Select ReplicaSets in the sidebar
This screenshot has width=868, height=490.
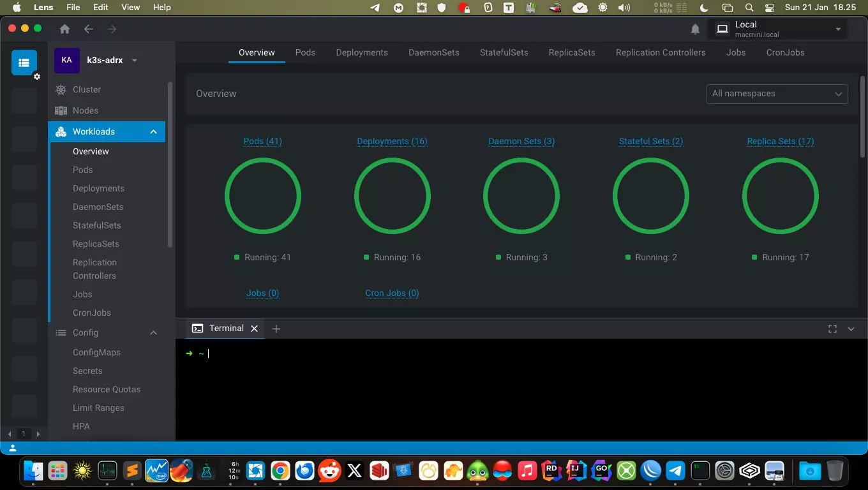pyautogui.click(x=96, y=244)
